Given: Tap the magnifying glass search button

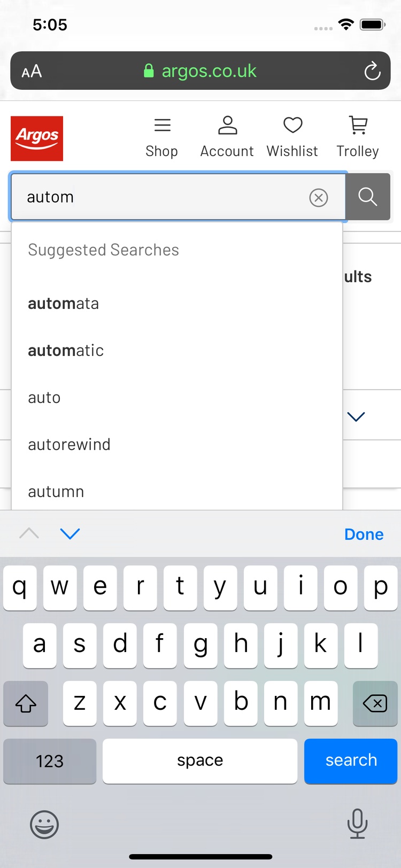Looking at the screenshot, I should coord(368,197).
